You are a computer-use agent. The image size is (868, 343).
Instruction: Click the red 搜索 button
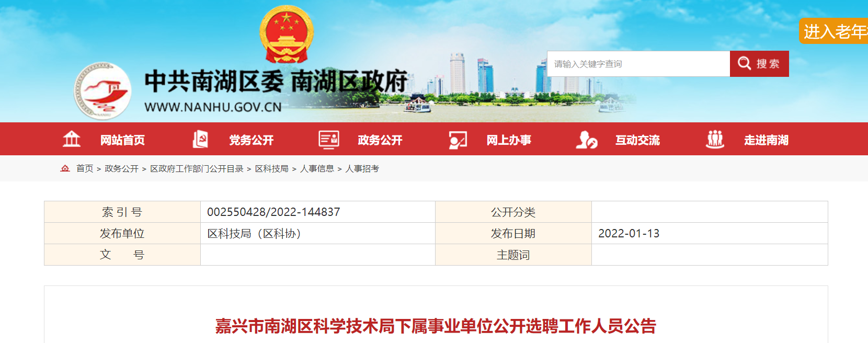point(759,64)
